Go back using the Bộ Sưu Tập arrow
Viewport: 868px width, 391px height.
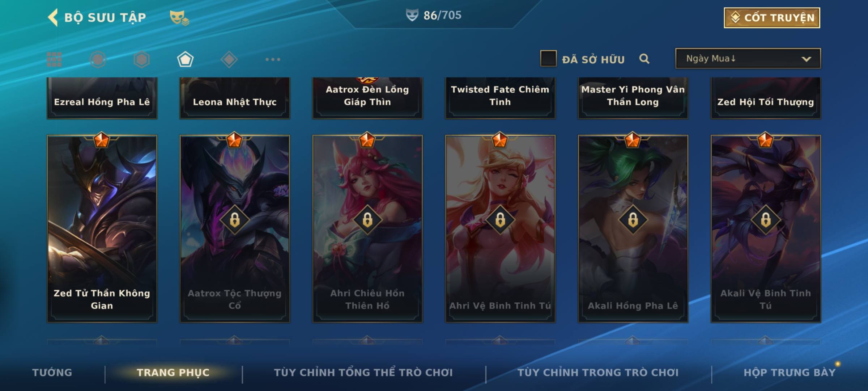tap(53, 18)
